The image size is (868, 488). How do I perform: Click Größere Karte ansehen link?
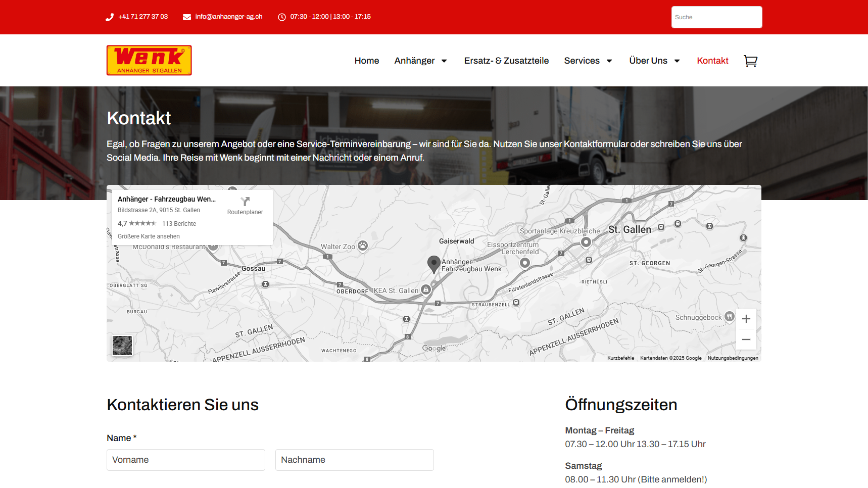click(x=149, y=236)
